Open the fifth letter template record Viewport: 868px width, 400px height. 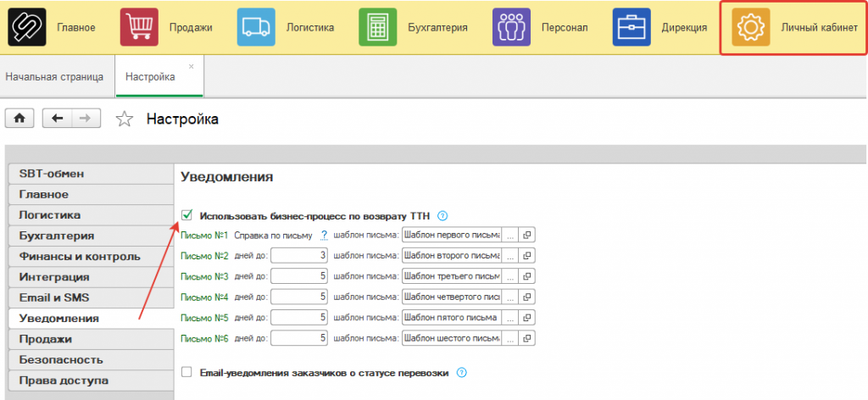click(527, 317)
